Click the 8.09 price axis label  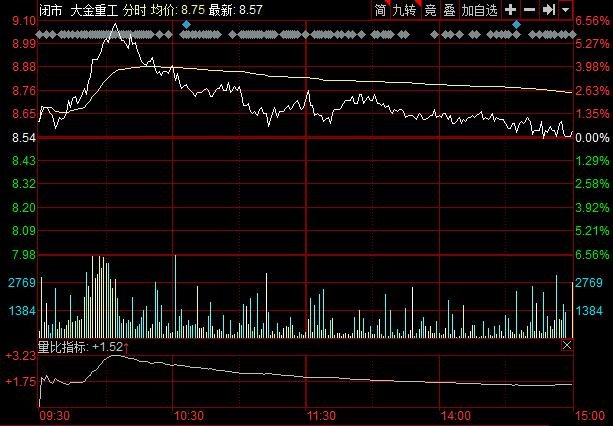24,231
